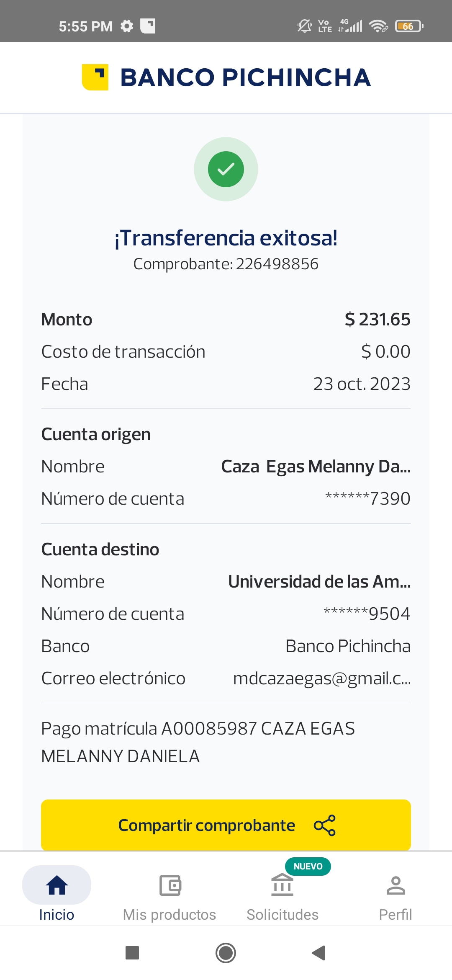The image size is (452, 980).
Task: Open Mis productos wallet icon
Action: click(x=170, y=885)
